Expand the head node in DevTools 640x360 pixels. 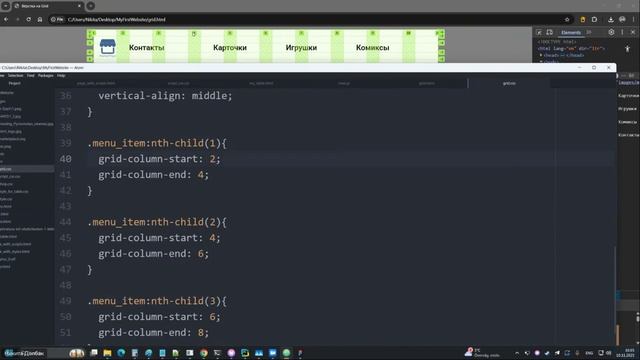(x=541, y=55)
